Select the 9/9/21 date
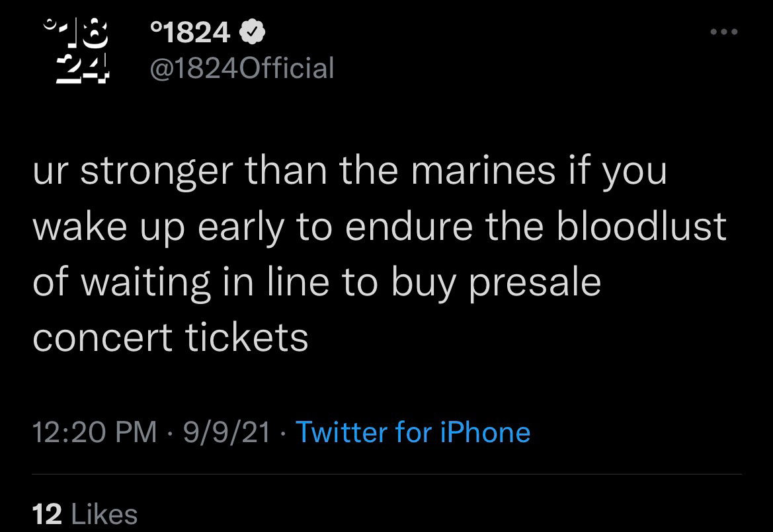This screenshot has width=773, height=532. point(227,432)
